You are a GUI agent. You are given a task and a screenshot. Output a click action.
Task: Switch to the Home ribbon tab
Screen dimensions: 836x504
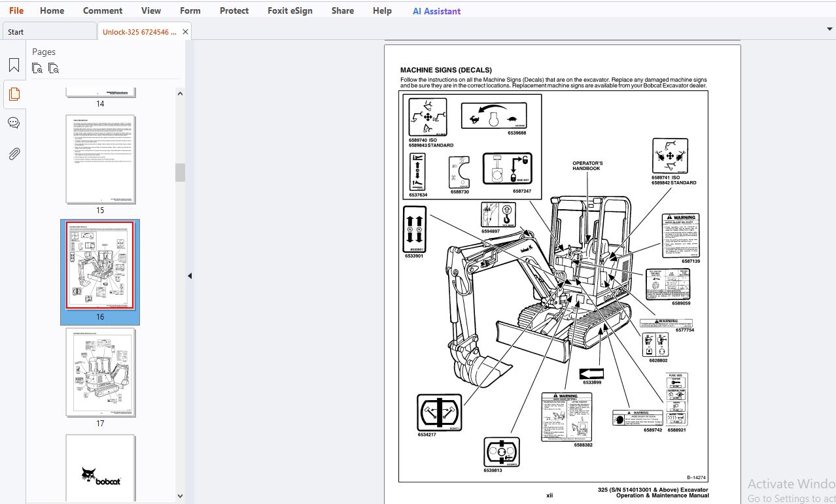tap(52, 10)
